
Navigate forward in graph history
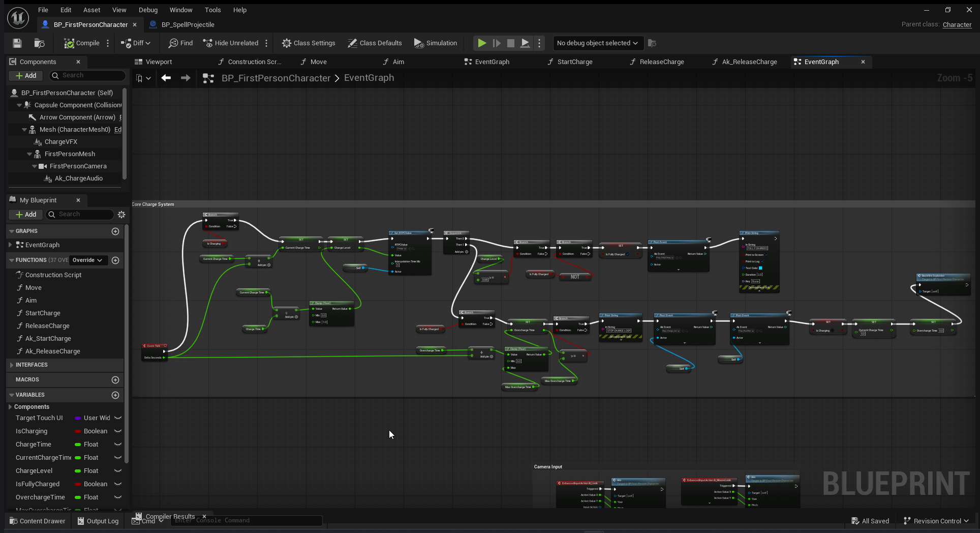click(186, 78)
